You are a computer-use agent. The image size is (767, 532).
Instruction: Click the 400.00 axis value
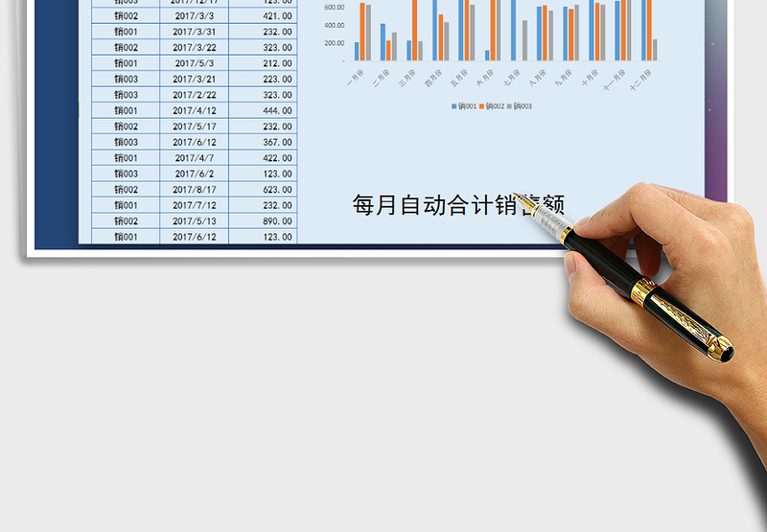click(x=334, y=26)
